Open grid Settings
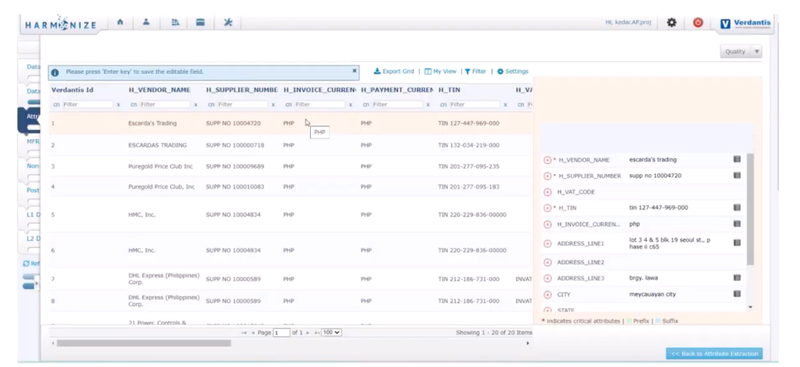 point(513,71)
